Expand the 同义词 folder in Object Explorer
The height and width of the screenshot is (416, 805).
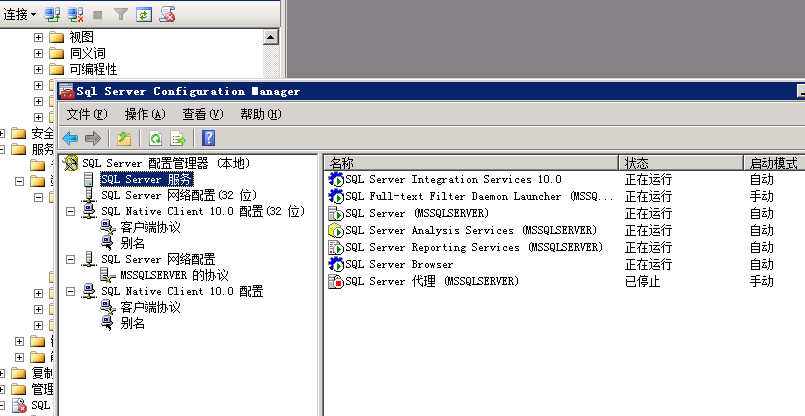[x=39, y=53]
